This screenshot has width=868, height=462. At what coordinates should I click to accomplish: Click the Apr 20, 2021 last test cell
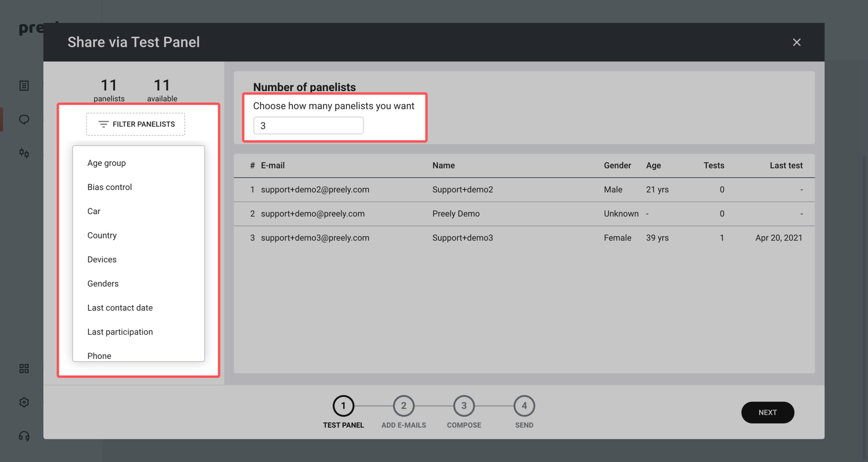[x=779, y=238]
